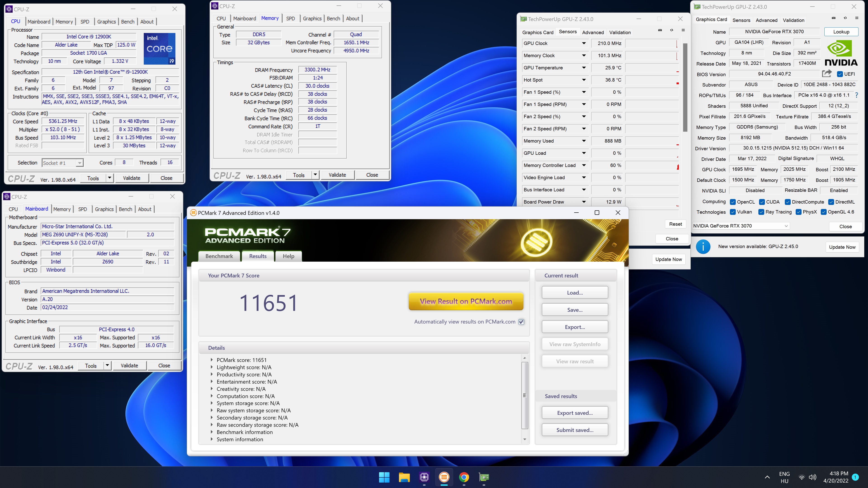Uncheck automatically view results on PCMark.com
The height and width of the screenshot is (488, 868).
pos(521,322)
